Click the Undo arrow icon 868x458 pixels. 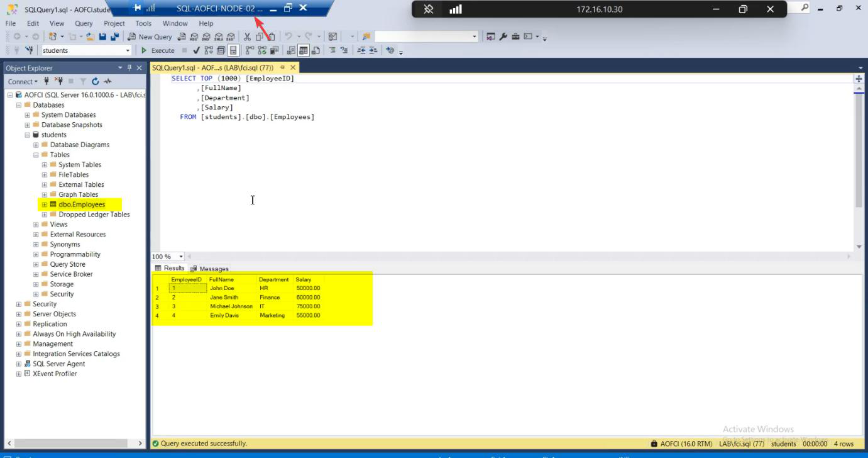[x=288, y=36]
